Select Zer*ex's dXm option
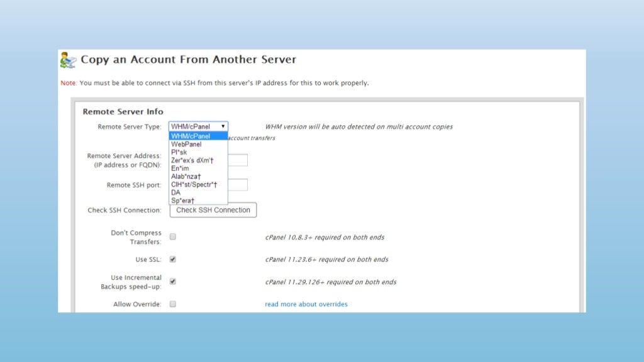Screen dimensions: 644x362 (x=198, y=160)
